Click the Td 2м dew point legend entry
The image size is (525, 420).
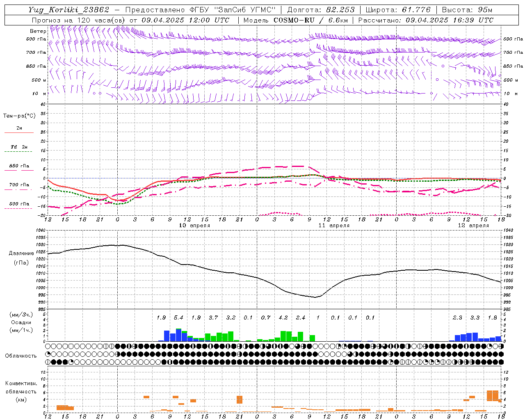pos(19,147)
